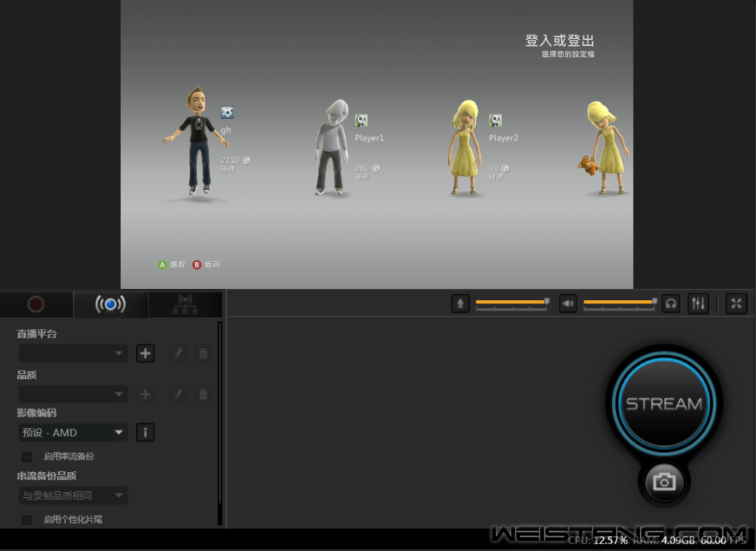Click the 60.00 FPS status readout
This screenshot has width=756, height=551.
coord(724,541)
